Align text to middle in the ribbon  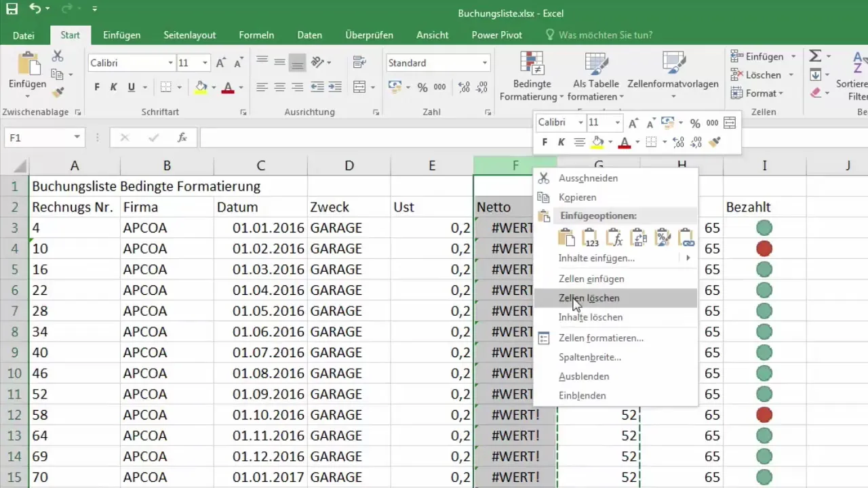tap(279, 62)
